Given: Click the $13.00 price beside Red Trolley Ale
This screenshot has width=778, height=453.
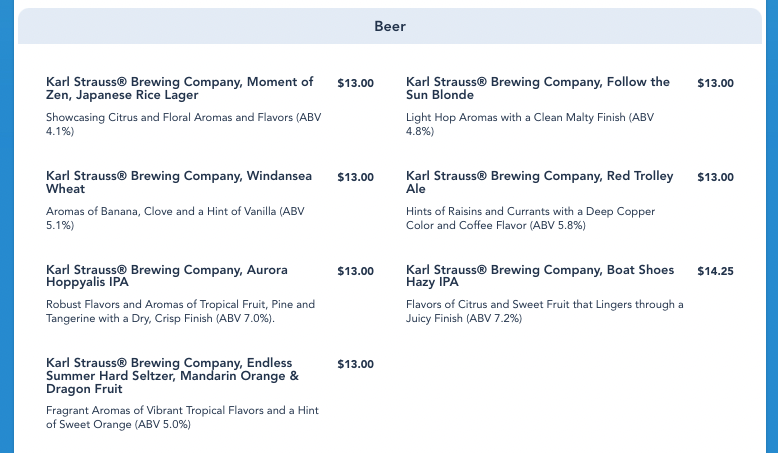Looking at the screenshot, I should pyautogui.click(x=715, y=177).
